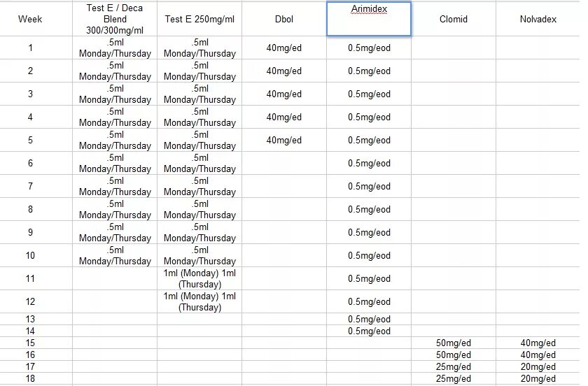
Task: Select the Arimidex header cell
Action: click(x=369, y=19)
